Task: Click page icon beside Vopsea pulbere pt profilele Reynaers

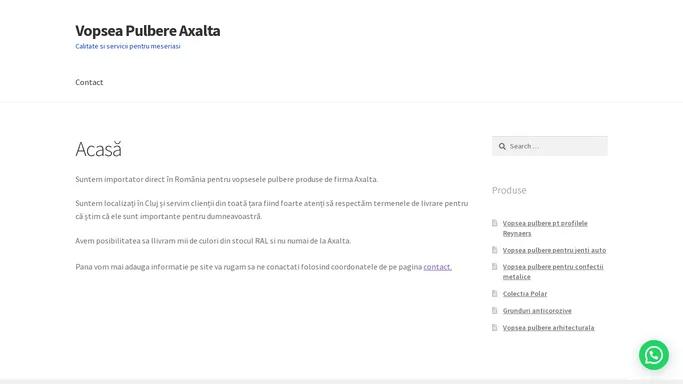Action: point(494,223)
